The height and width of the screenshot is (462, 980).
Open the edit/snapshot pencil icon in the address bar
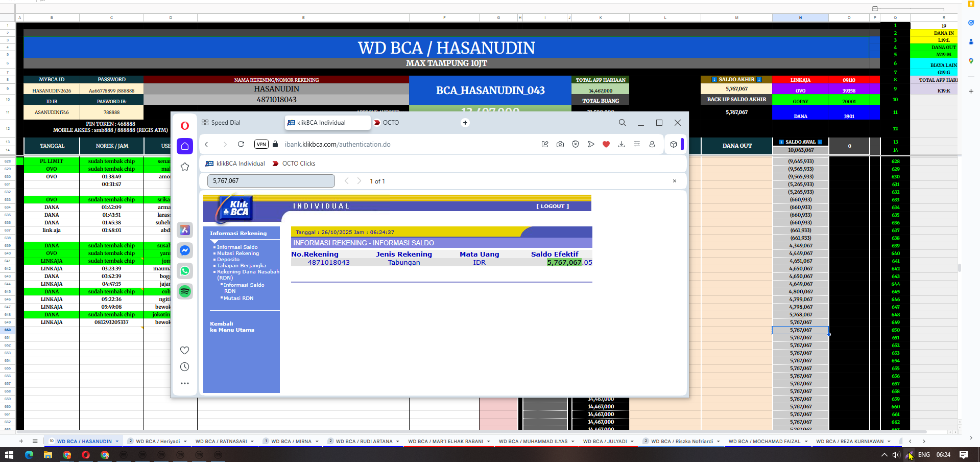pyautogui.click(x=545, y=144)
